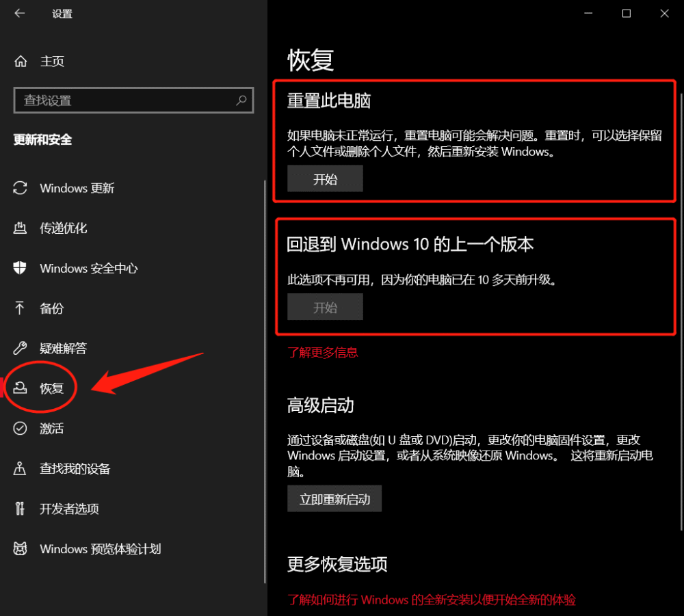Click the Windows 安全中心 shield icon
This screenshot has width=684, height=616.
(20, 268)
